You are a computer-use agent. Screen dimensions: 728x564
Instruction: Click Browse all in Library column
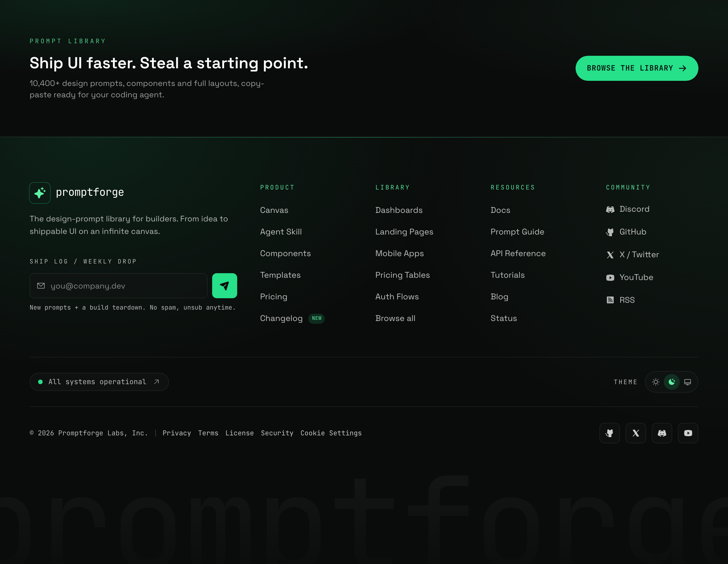(395, 318)
